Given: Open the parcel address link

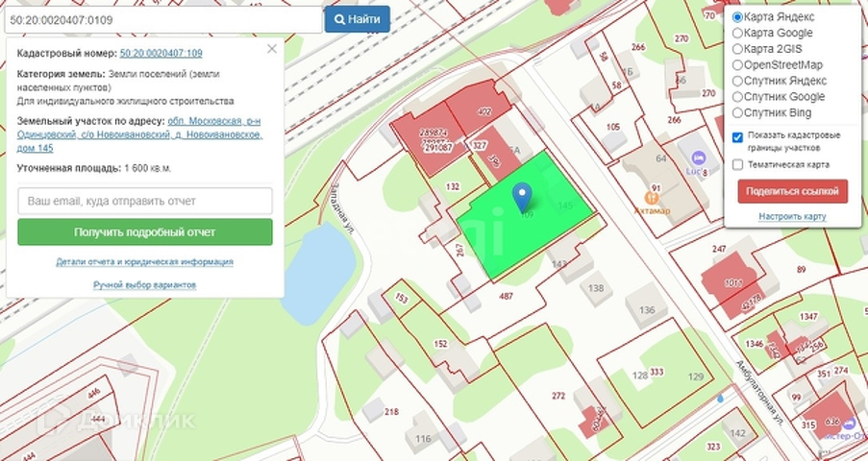Looking at the screenshot, I should [139, 134].
